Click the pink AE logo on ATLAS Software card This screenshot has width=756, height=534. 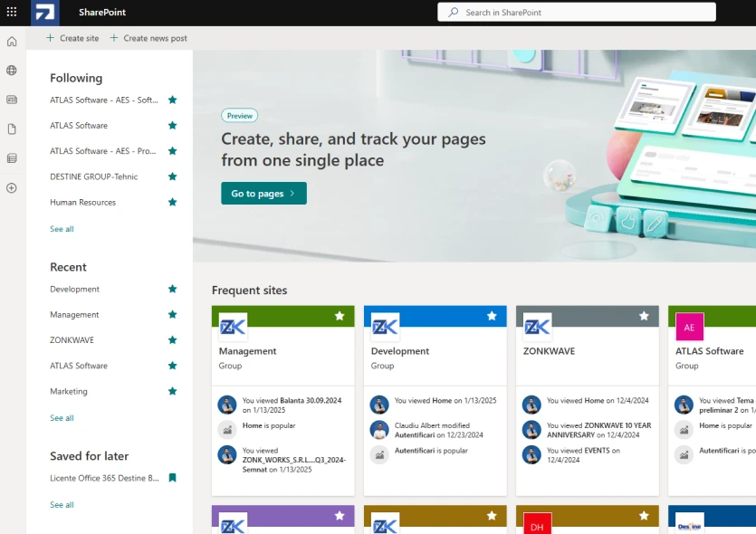690,328
